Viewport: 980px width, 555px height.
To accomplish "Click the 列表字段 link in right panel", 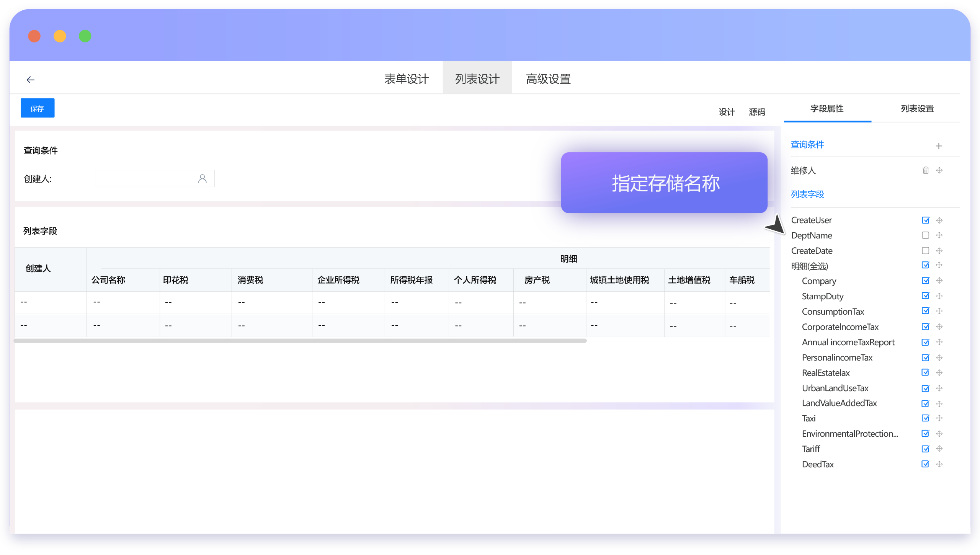I will point(807,194).
